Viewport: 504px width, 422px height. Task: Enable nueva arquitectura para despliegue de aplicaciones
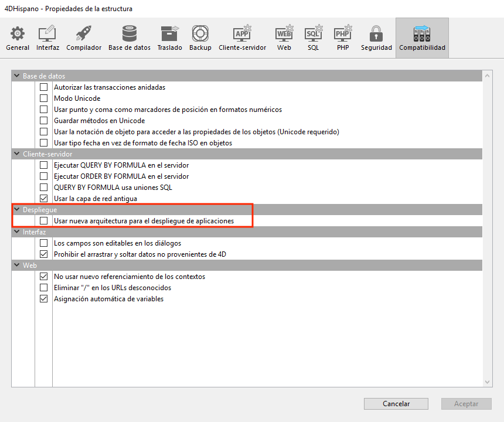point(44,221)
